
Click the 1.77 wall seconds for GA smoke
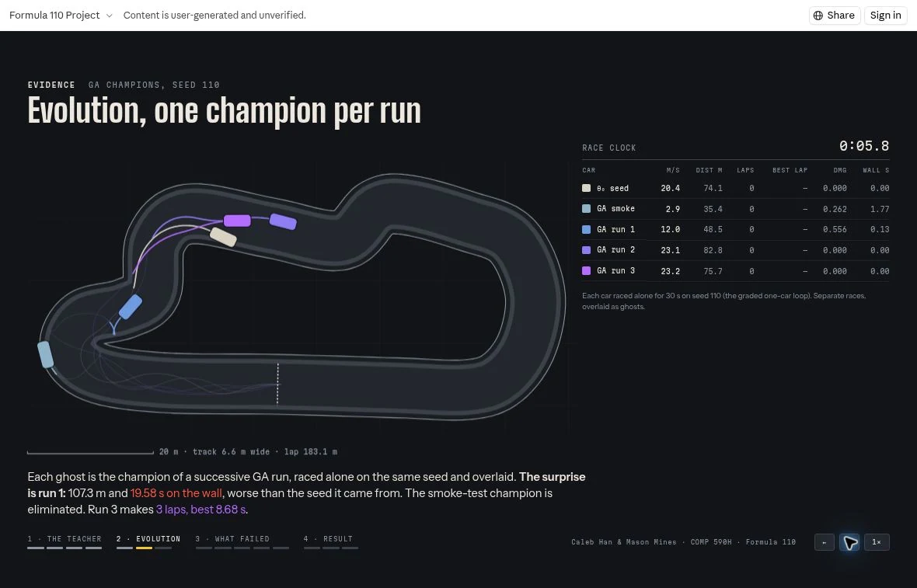click(880, 209)
